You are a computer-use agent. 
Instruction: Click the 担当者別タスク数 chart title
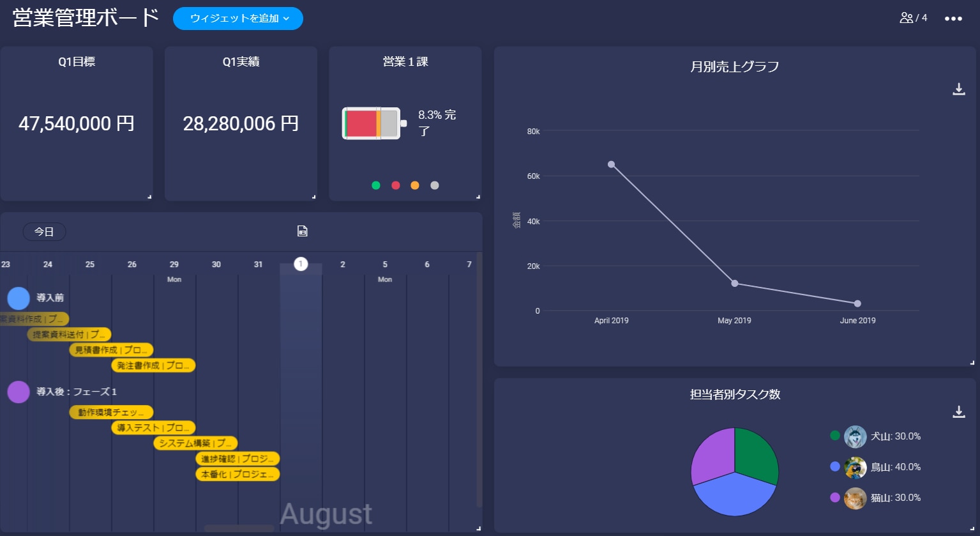(x=735, y=394)
